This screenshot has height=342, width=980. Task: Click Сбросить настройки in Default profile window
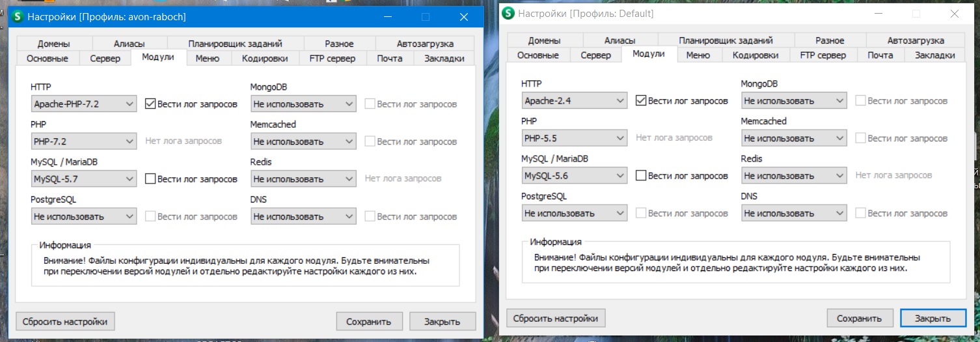(556, 319)
